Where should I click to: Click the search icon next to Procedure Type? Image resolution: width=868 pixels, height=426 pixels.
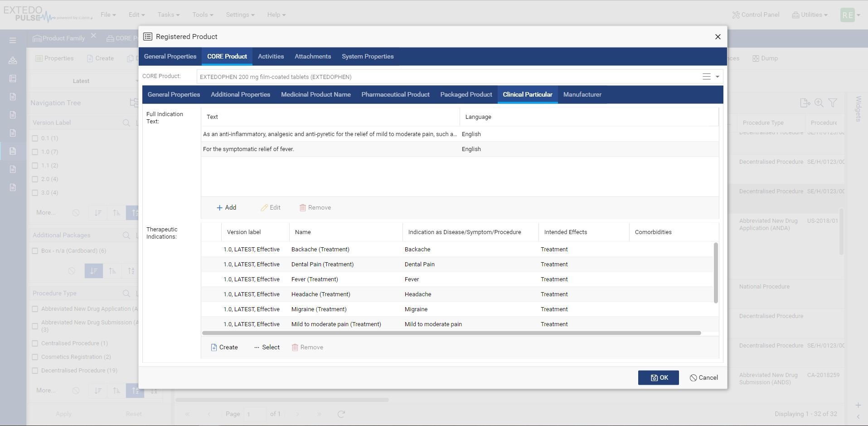[x=126, y=293]
